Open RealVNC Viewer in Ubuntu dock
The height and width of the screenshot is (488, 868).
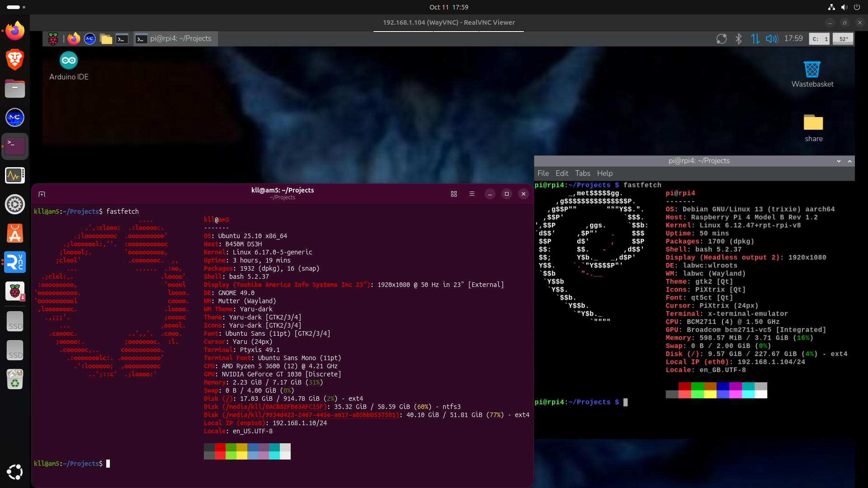point(15,263)
